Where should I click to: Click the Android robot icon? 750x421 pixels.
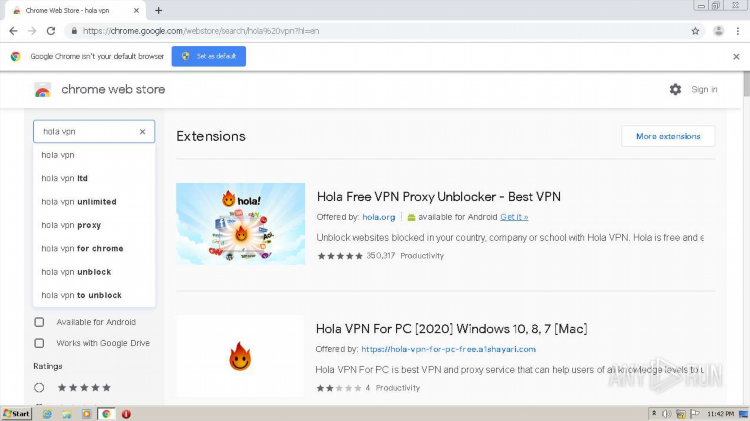(411, 218)
